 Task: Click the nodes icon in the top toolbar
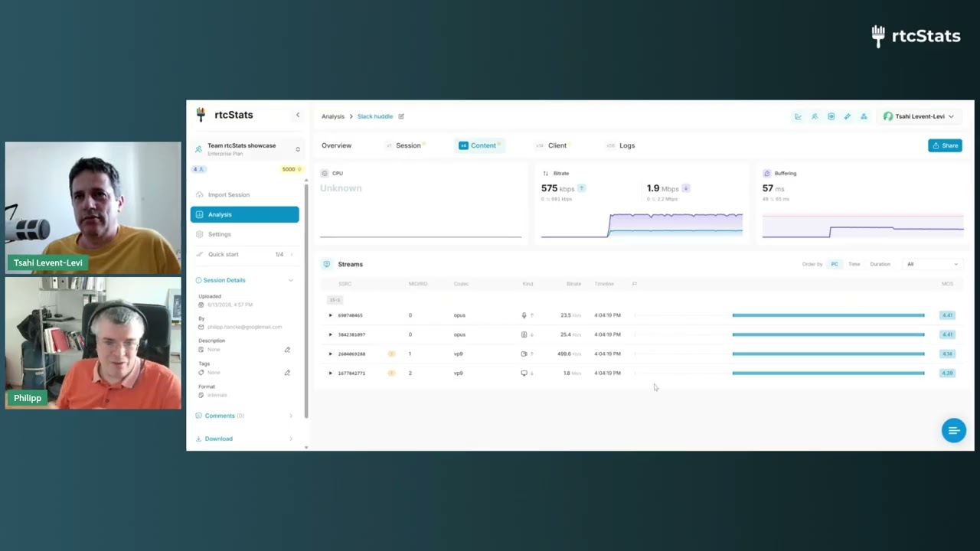coord(864,116)
